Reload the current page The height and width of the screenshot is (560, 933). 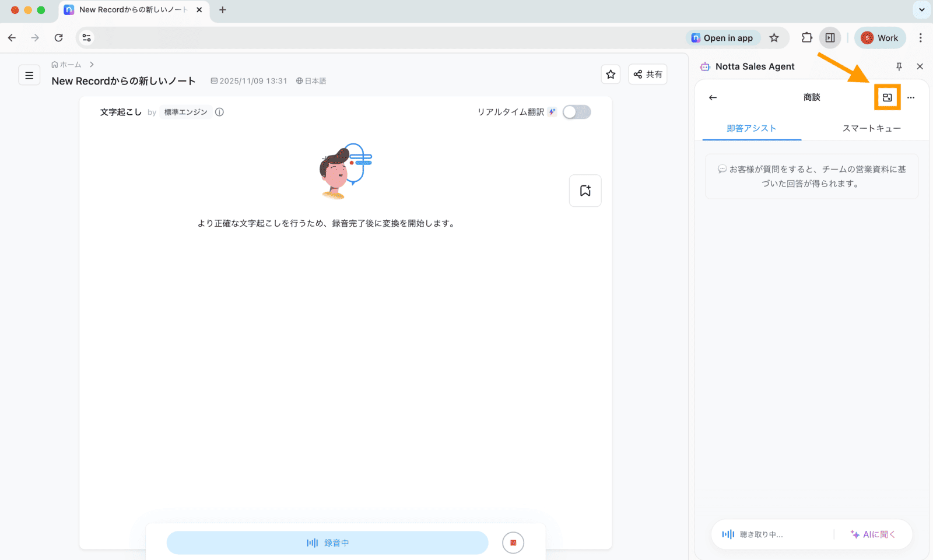[58, 38]
